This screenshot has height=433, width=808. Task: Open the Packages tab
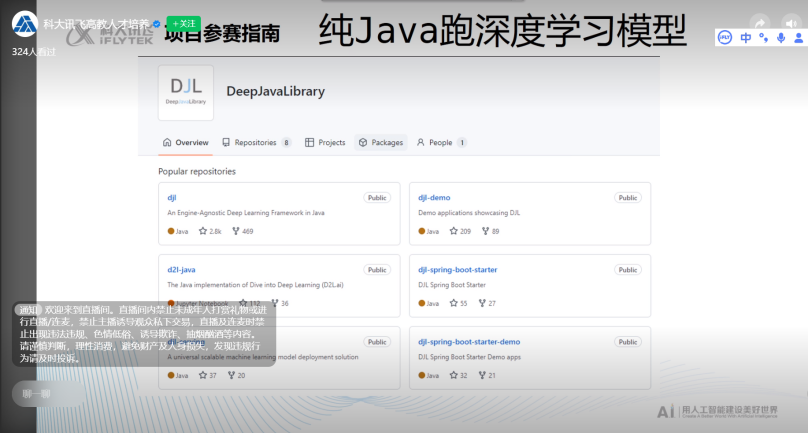click(x=381, y=142)
